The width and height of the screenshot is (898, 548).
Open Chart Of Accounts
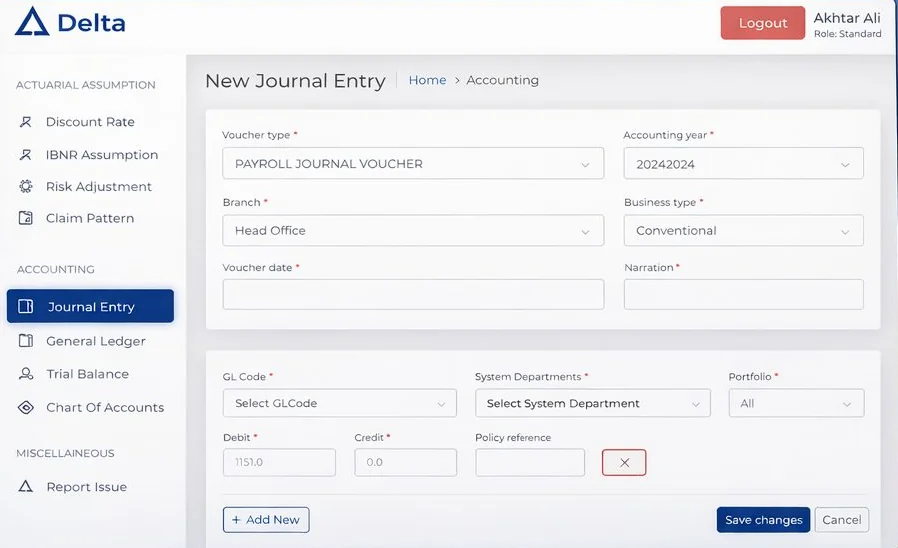coord(105,407)
